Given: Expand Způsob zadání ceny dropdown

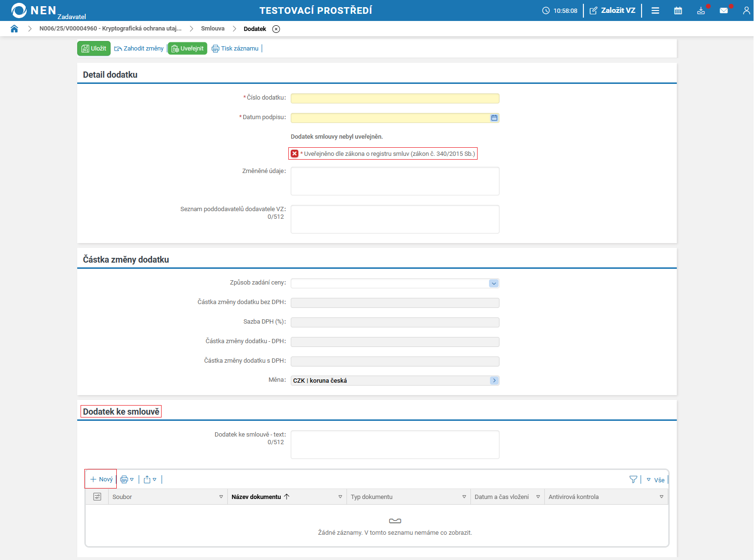Looking at the screenshot, I should [x=494, y=284].
